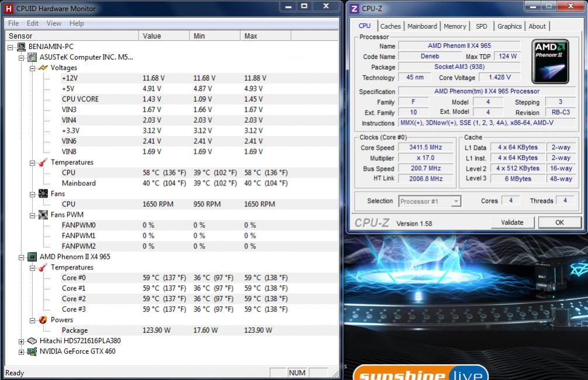Click the Value column header
The height and width of the screenshot is (380, 588).
coord(164,36)
